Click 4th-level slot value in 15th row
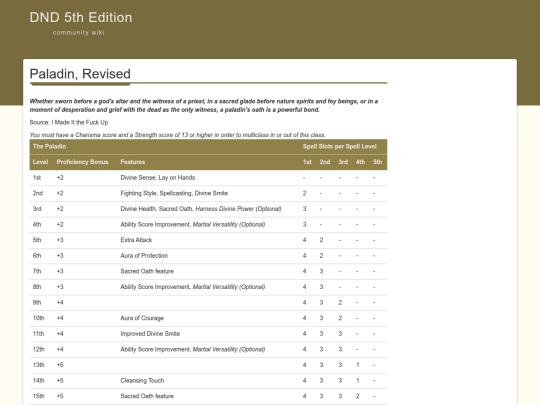The height and width of the screenshot is (405, 540). (x=358, y=396)
